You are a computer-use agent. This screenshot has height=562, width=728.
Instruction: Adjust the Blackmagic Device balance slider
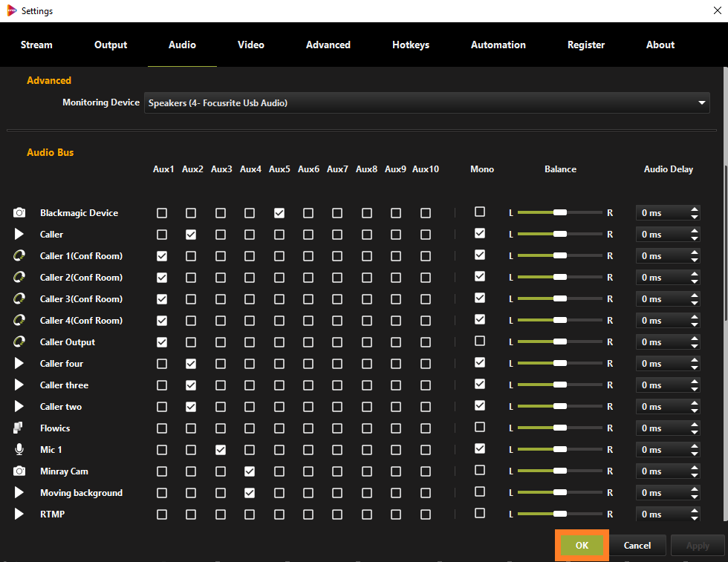pos(560,212)
